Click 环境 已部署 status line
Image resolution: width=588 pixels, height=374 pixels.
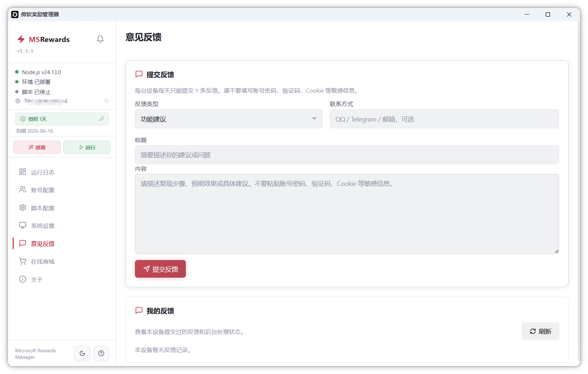coord(36,82)
